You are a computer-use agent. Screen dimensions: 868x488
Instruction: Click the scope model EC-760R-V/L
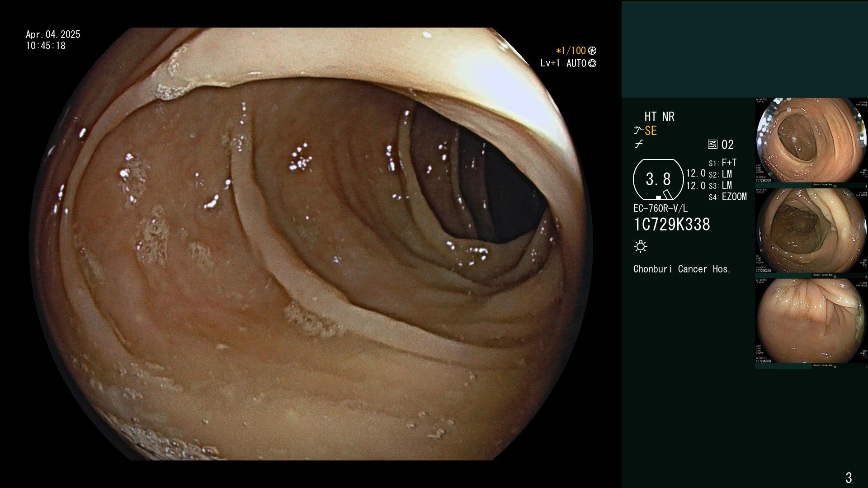(660, 208)
